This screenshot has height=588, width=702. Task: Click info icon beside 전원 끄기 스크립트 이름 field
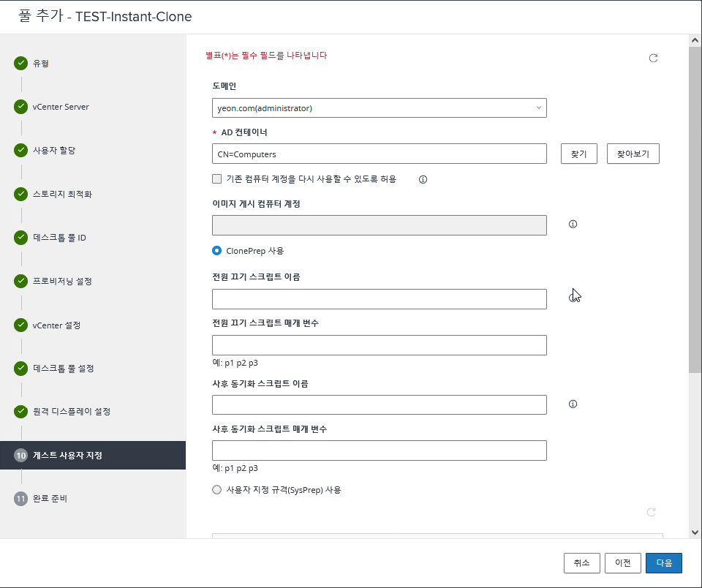tap(573, 298)
